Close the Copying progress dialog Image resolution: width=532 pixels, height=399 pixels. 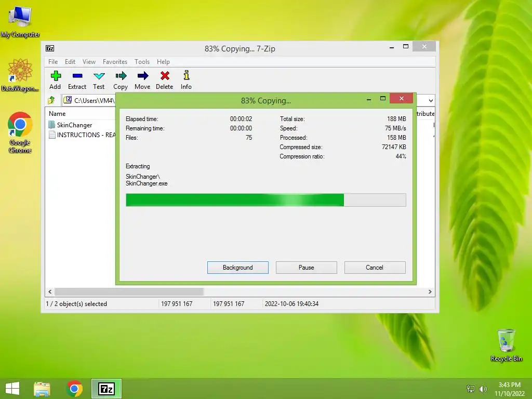tap(402, 98)
